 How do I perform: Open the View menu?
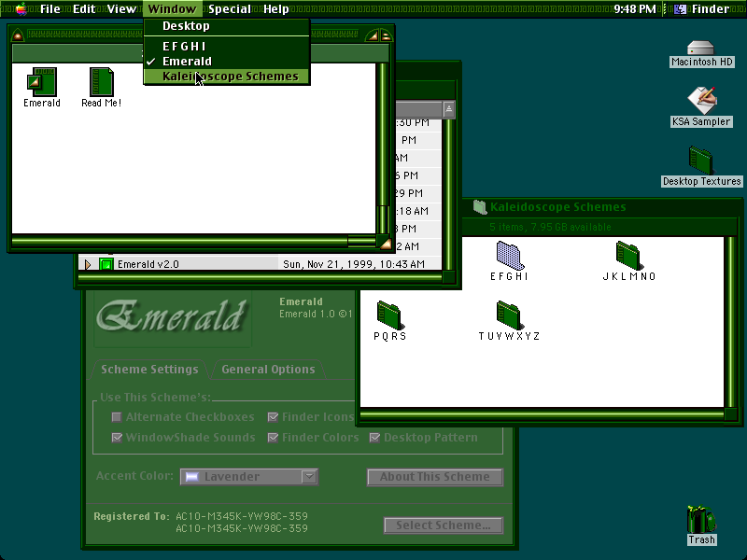tap(121, 8)
